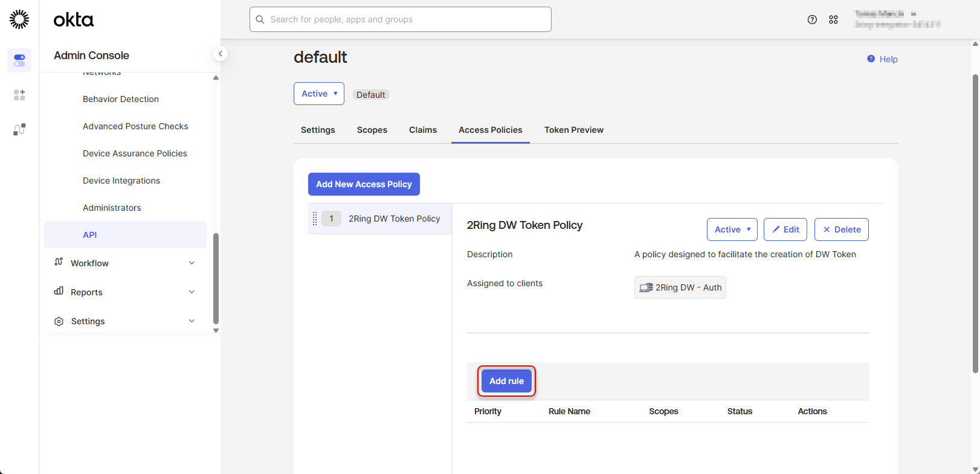Collapse the sidebar with the chevron button
980x474 pixels.
221,54
